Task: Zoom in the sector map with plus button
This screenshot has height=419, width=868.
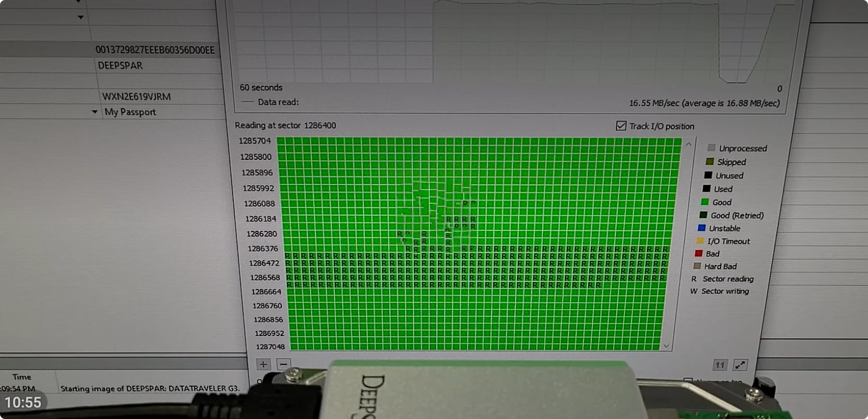Action: 263,364
